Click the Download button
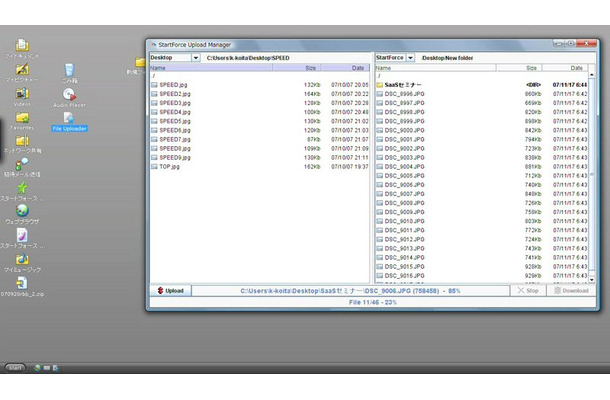The image size is (610, 400). pos(571,291)
